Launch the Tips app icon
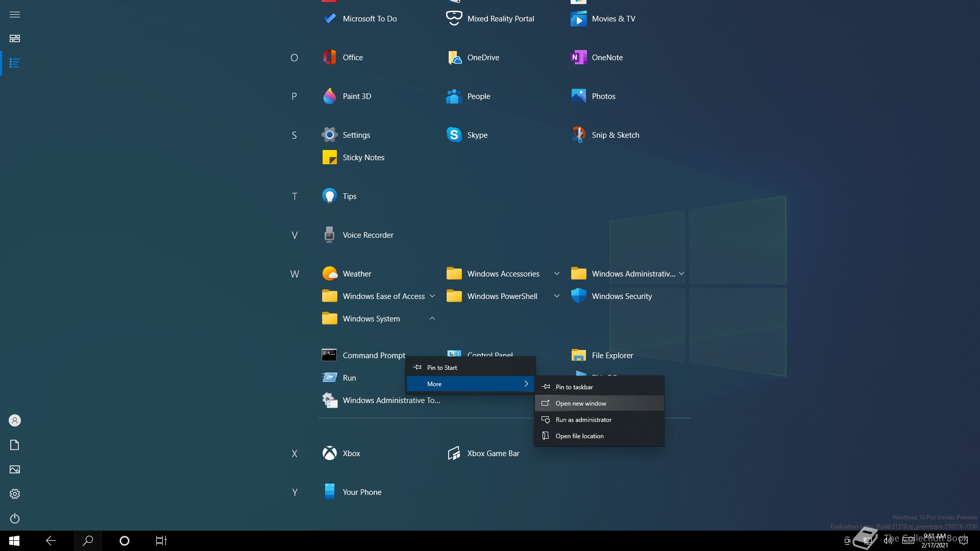980x551 pixels. (329, 196)
